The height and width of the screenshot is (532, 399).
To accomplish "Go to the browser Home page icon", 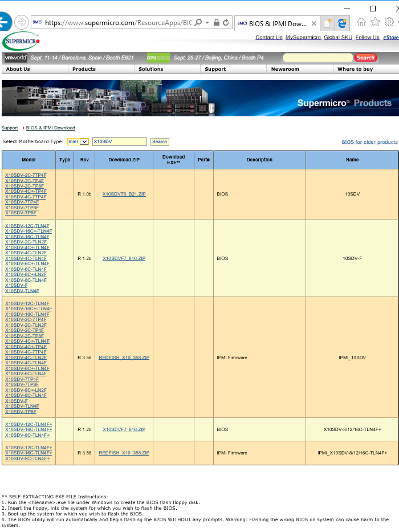I will 361,22.
